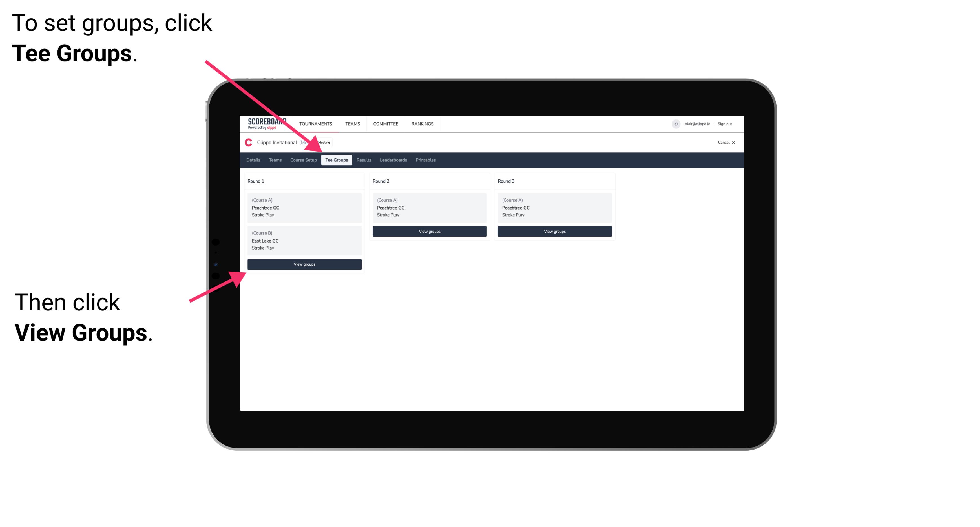Click the Results tab
The height and width of the screenshot is (527, 980).
point(363,160)
